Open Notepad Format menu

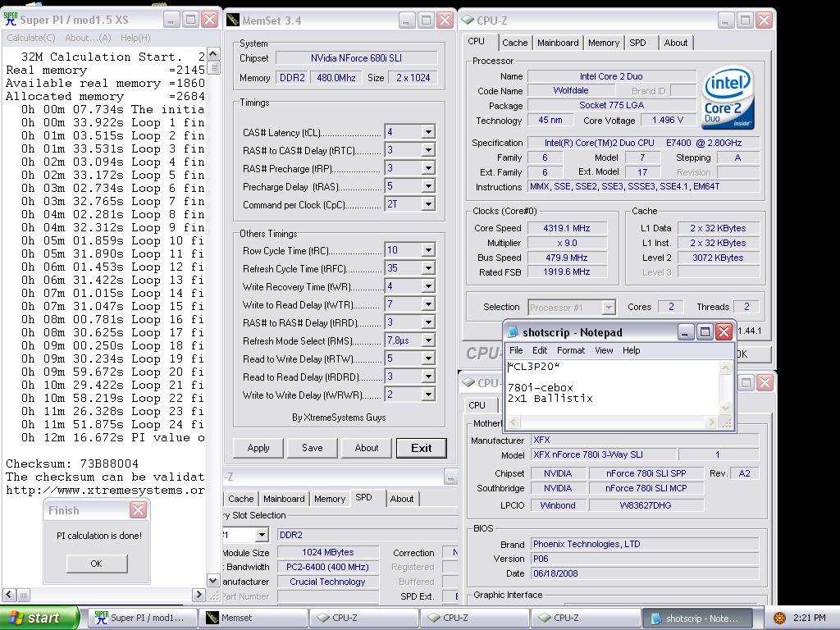571,350
